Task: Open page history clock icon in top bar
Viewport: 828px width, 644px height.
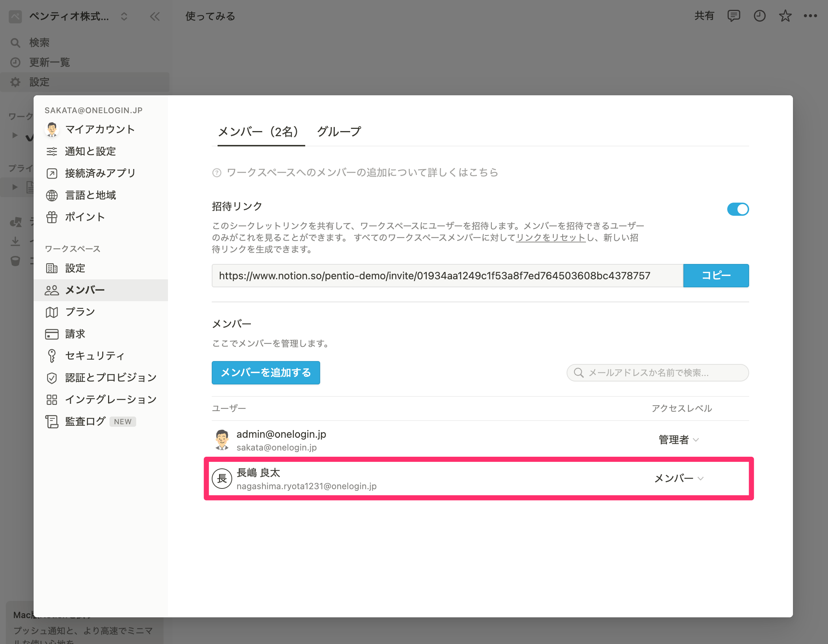Action: (759, 16)
